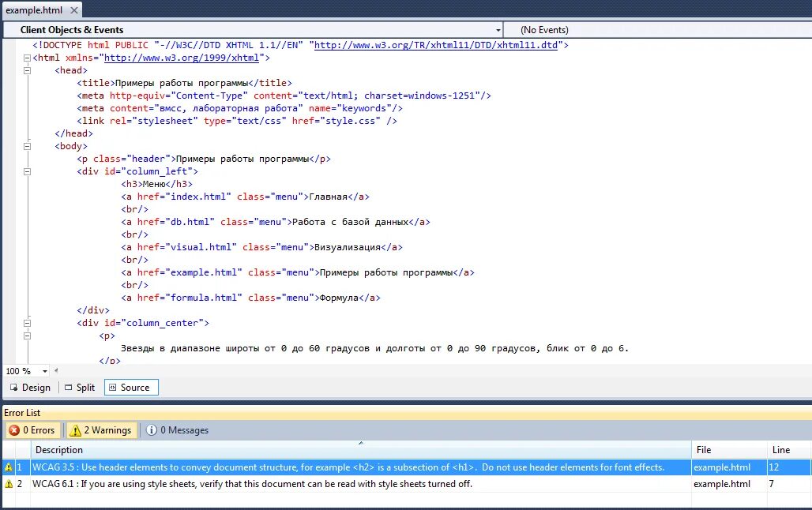Image resolution: width=812 pixels, height=510 pixels.
Task: Click warning icon of row 2
Action: 8,484
